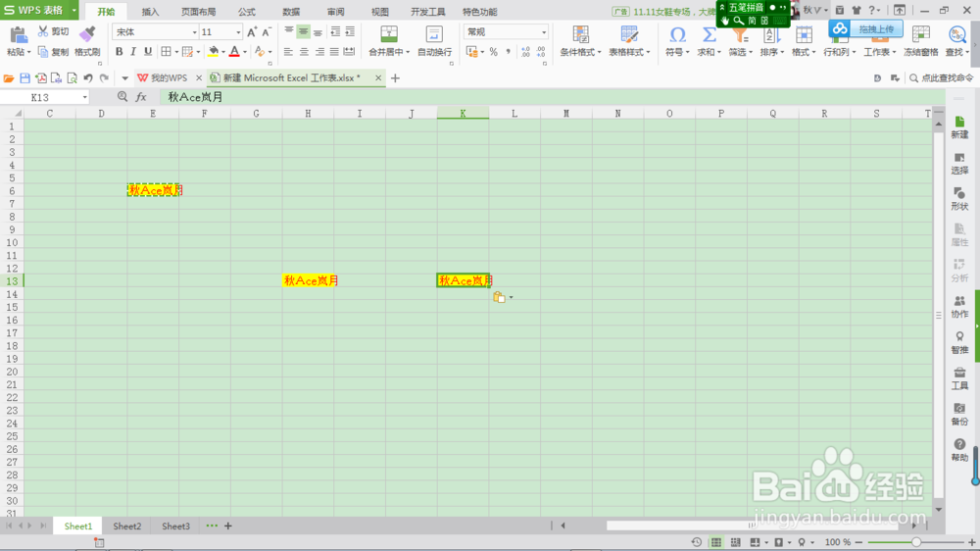
Task: Toggle Bold formatting
Action: click(119, 52)
